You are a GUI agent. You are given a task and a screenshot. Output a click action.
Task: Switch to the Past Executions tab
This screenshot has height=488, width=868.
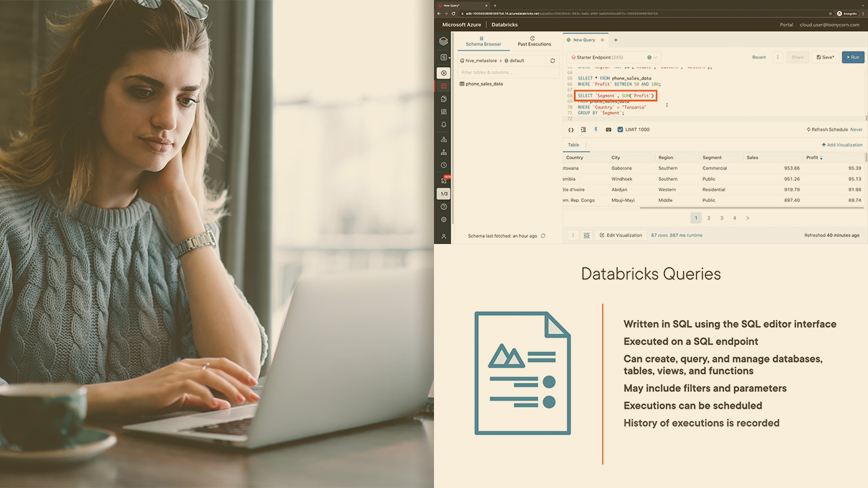(x=534, y=41)
